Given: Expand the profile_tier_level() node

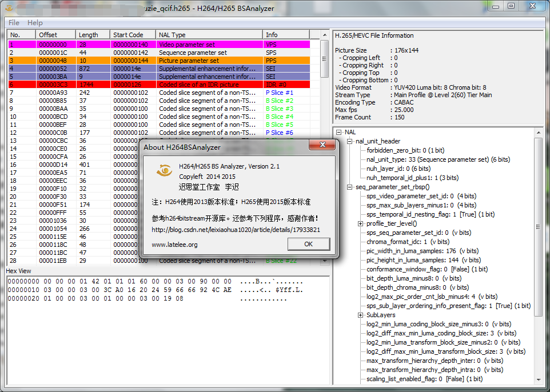Looking at the screenshot, I should 360,223.
